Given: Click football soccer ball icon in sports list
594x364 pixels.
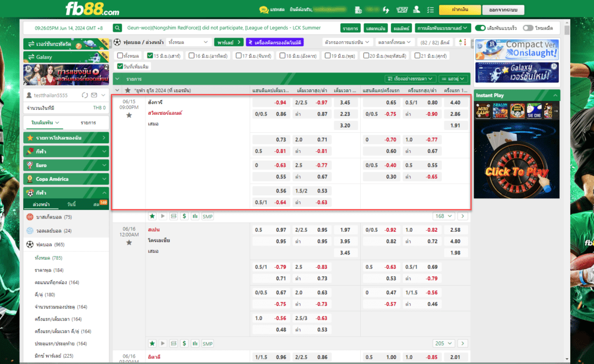Looking at the screenshot, I should coord(30,245).
